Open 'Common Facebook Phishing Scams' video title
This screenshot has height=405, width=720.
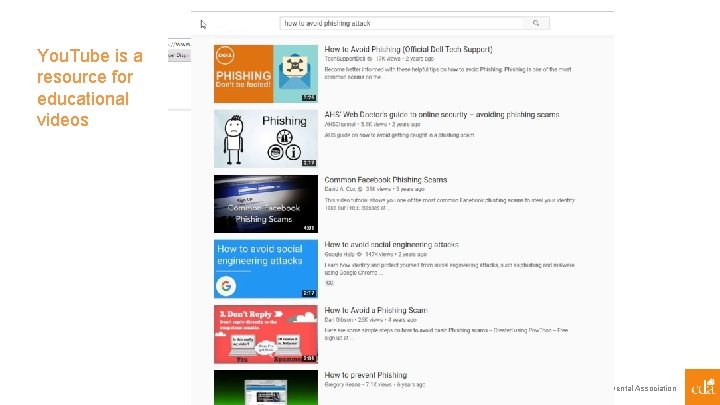tap(386, 180)
